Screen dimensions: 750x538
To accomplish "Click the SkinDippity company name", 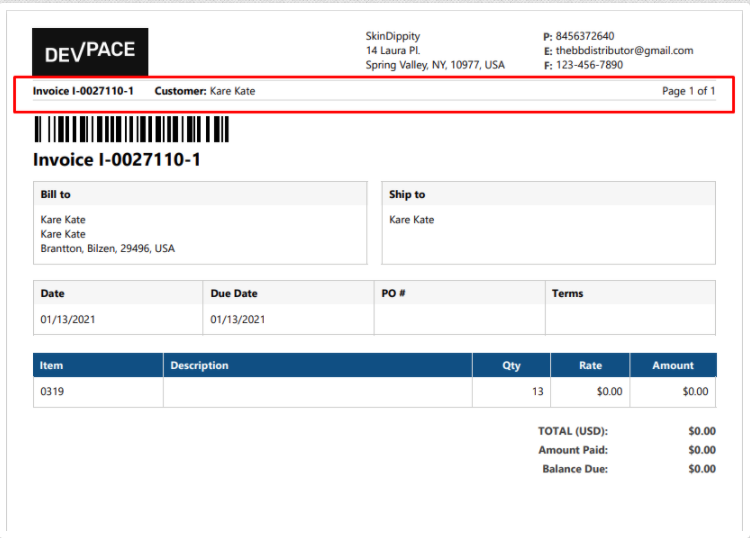I will coord(392,36).
